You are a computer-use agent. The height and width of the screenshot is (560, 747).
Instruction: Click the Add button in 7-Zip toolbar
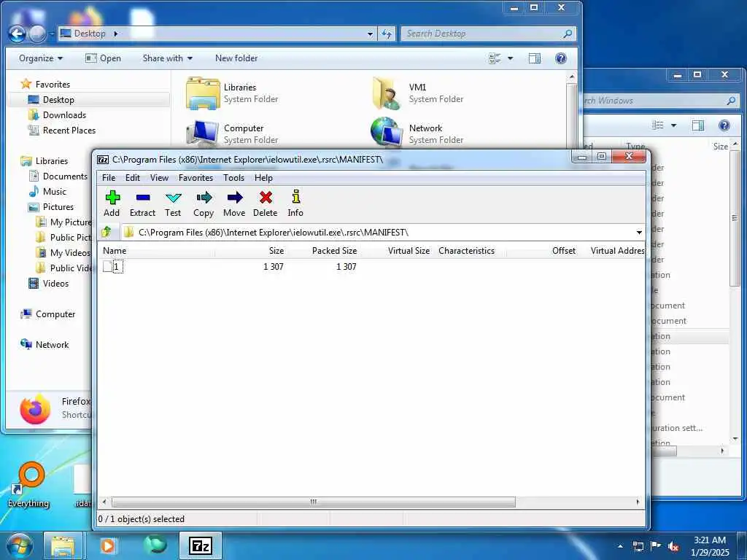(112, 204)
